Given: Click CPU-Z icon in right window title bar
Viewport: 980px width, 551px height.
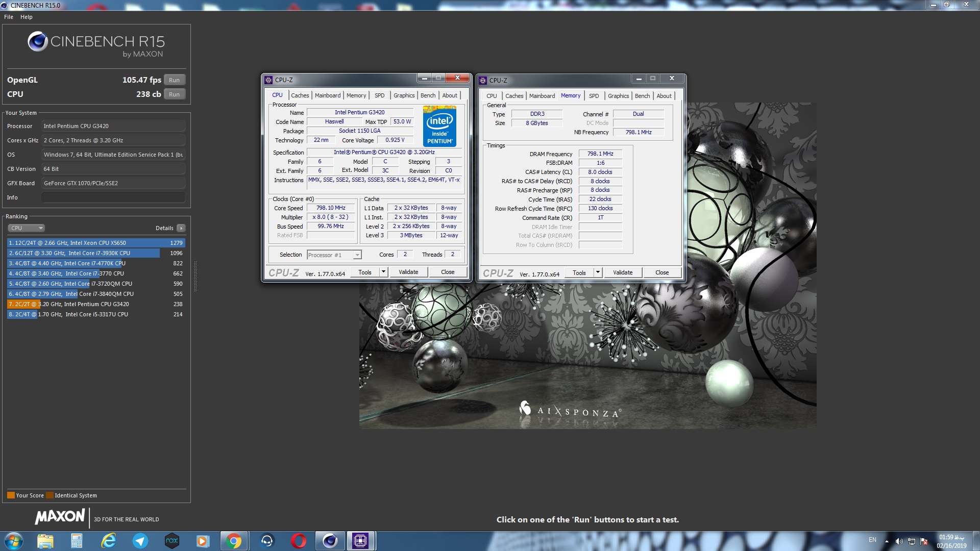Looking at the screenshot, I should (483, 81).
